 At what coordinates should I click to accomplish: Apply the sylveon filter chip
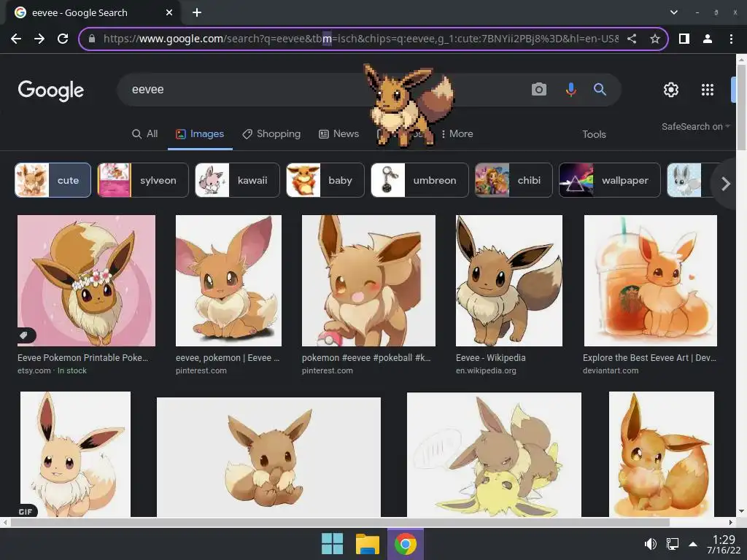pos(143,180)
